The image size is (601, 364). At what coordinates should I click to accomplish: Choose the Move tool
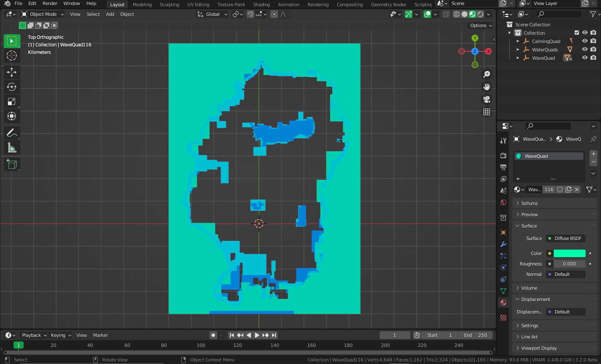pos(12,72)
